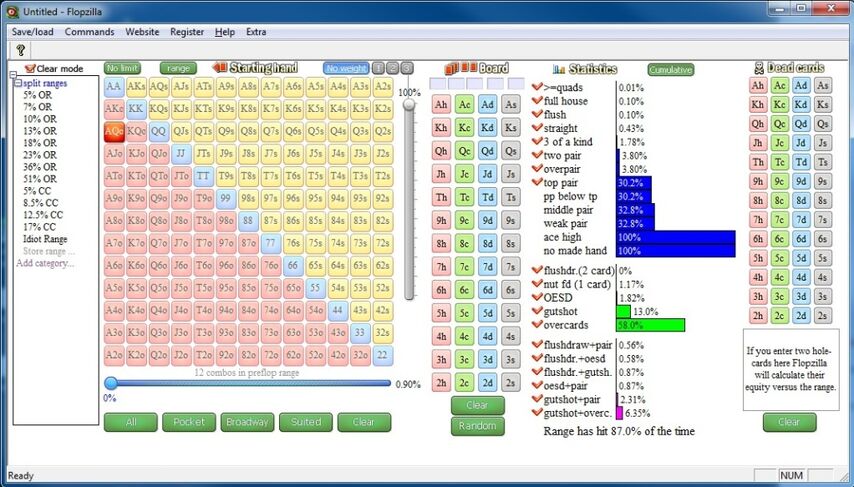This screenshot has height=487, width=854.
Task: Toggle the flush statistic checkmark
Action: [x=536, y=115]
